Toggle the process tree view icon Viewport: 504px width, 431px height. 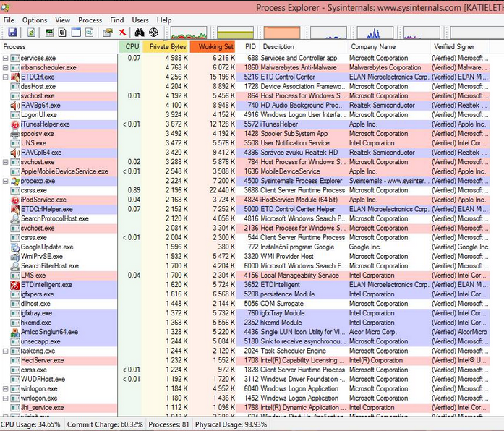(x=62, y=33)
